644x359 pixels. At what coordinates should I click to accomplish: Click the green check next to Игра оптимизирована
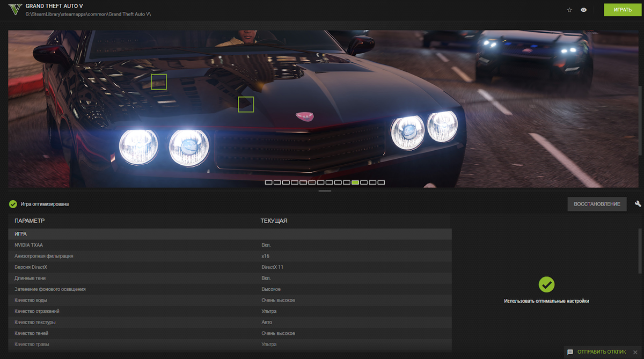13,204
